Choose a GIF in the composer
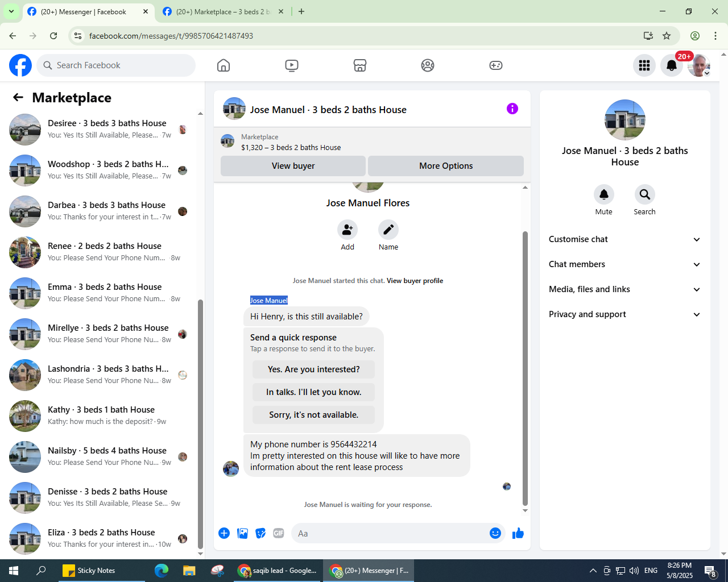 pyautogui.click(x=279, y=533)
